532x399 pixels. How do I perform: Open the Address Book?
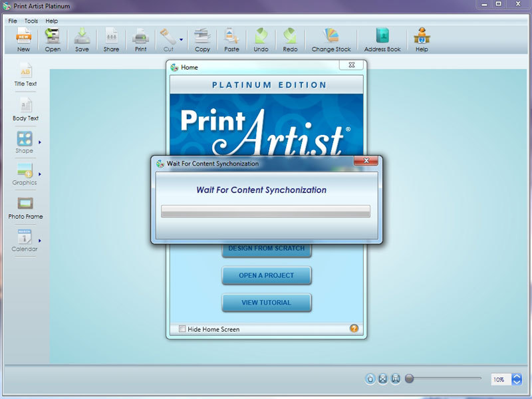click(382, 40)
